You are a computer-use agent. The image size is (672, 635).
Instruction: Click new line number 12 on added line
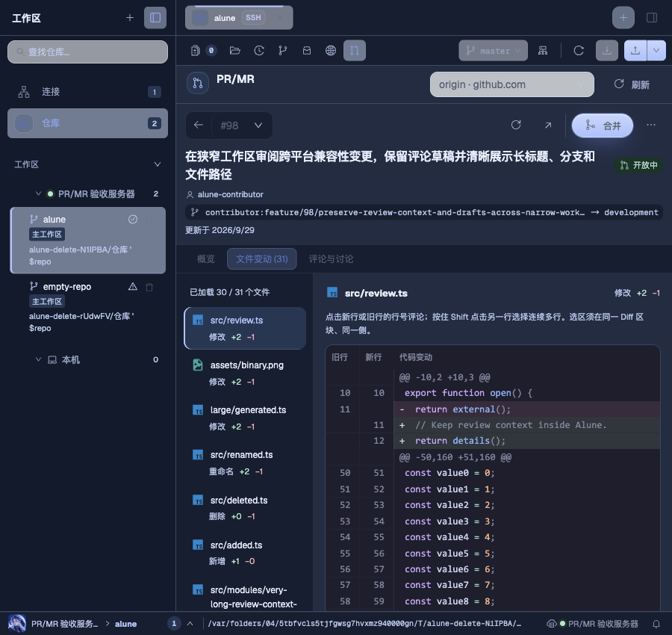(x=379, y=441)
